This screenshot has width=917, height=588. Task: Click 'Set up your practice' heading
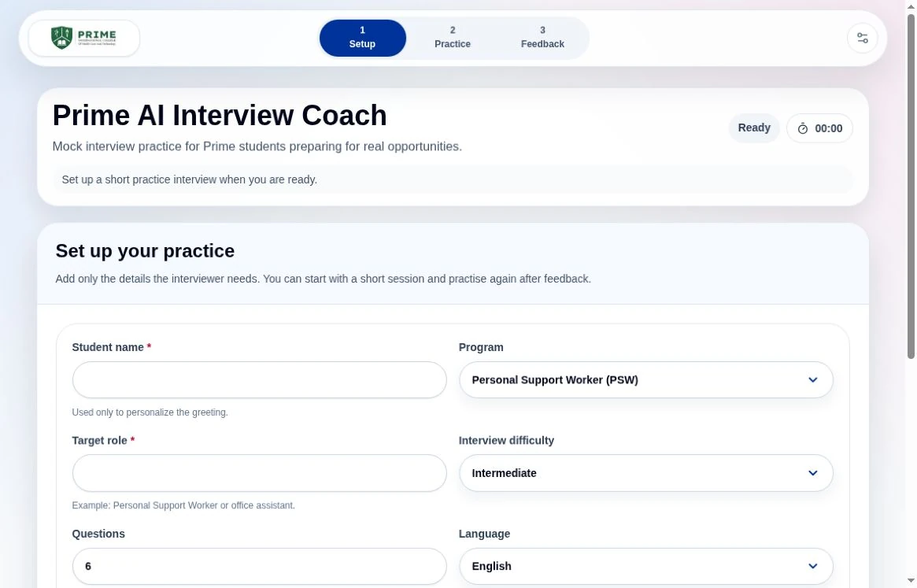[145, 251]
